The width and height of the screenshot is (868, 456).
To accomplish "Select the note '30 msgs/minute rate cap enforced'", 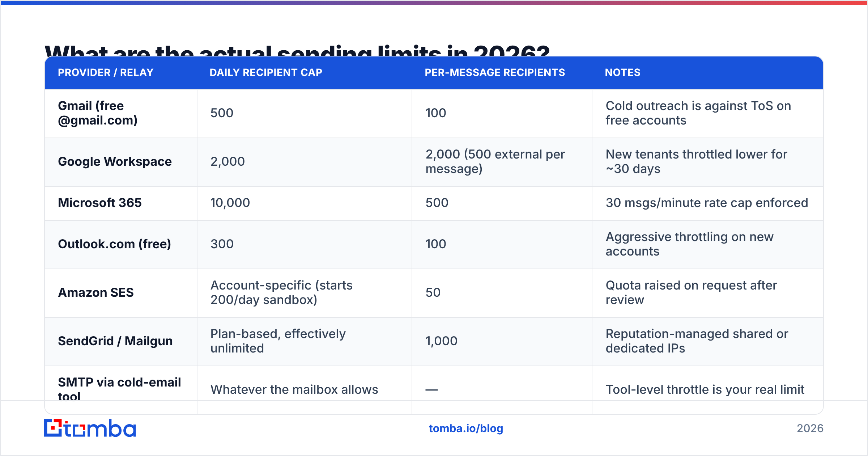I will coord(707,203).
